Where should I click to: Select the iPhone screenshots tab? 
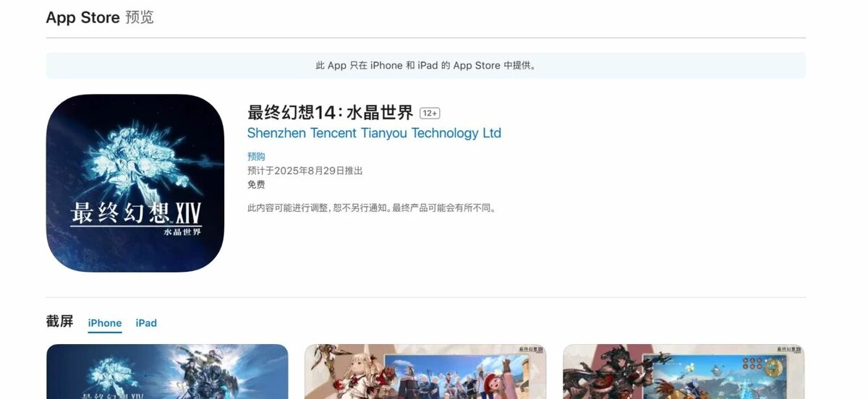[105, 323]
